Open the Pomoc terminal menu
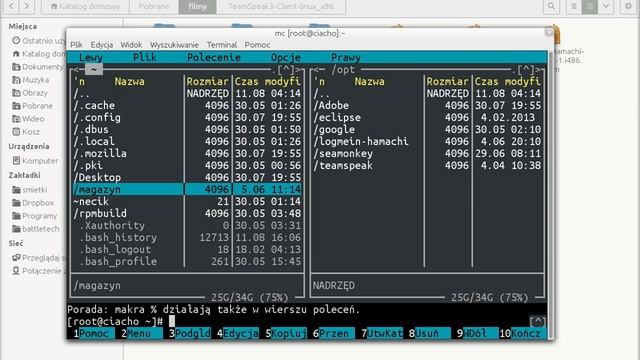The height and width of the screenshot is (360, 640). (257, 45)
